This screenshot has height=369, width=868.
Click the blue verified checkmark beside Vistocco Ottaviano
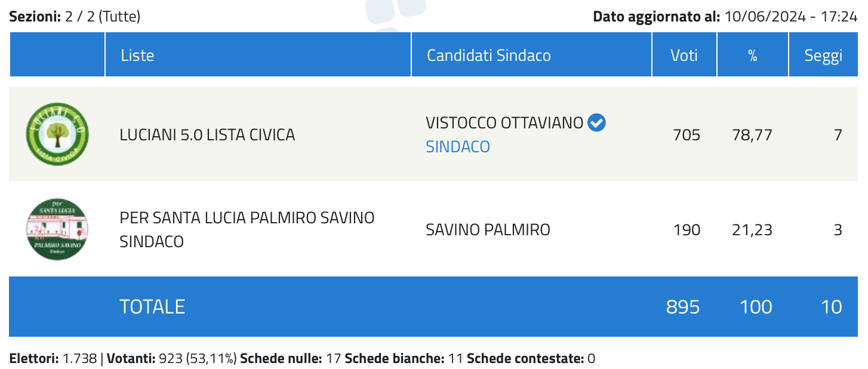click(x=596, y=123)
